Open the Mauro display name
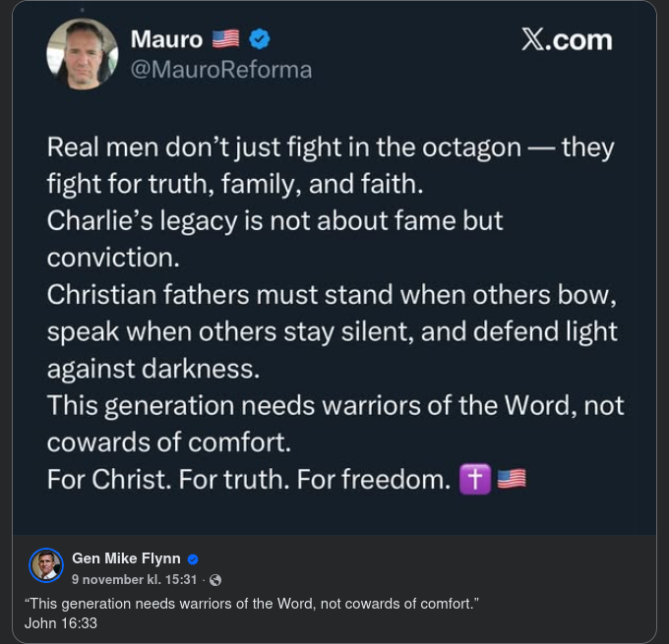This screenshot has width=669, height=644. [166, 39]
